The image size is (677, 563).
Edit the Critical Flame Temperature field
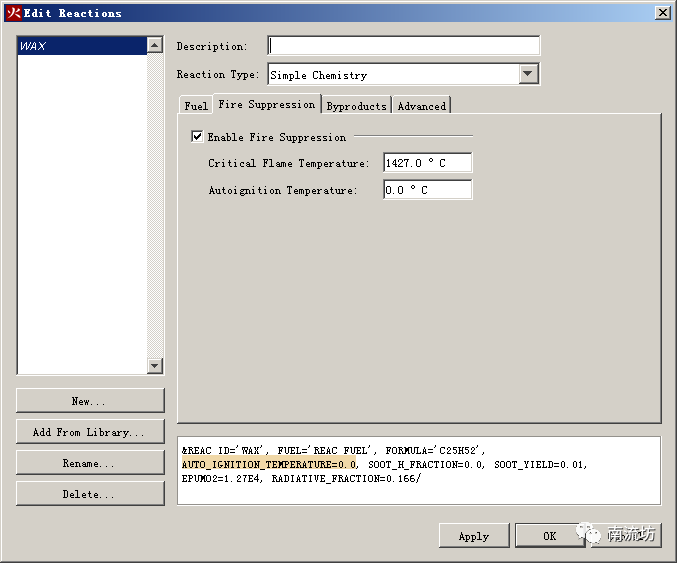coord(427,163)
